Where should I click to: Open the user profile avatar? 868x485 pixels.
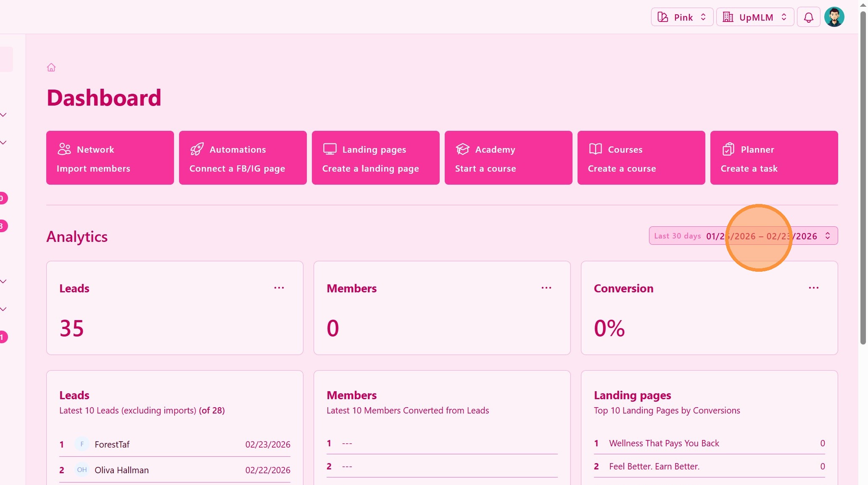pyautogui.click(x=834, y=17)
